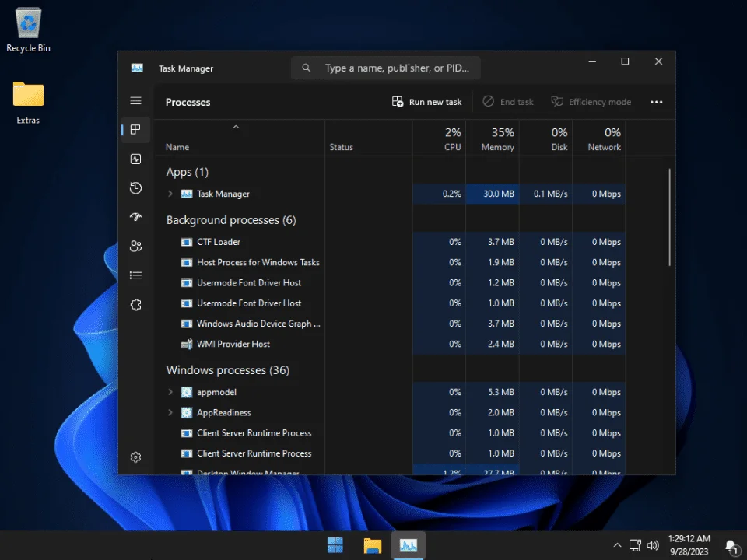Open Startup apps page icon

(135, 217)
